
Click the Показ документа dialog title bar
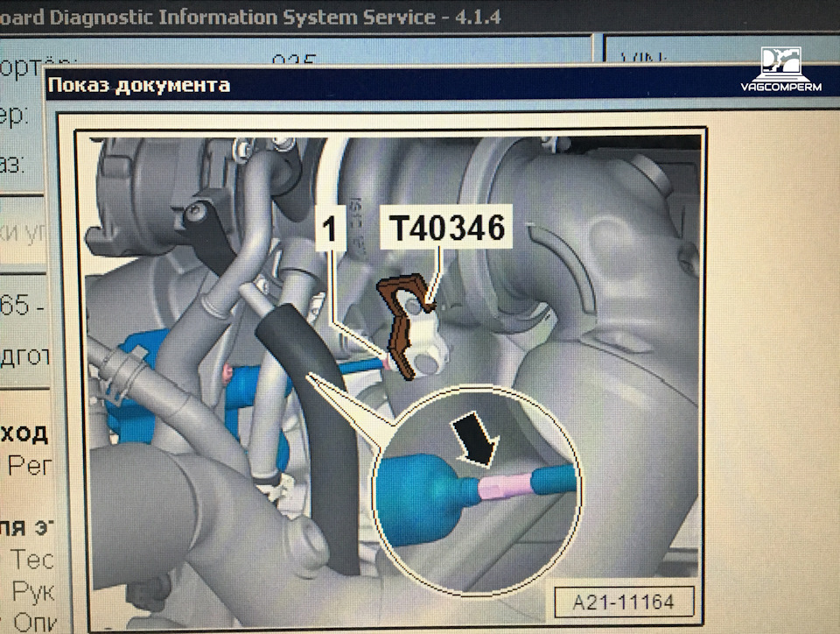point(350,85)
